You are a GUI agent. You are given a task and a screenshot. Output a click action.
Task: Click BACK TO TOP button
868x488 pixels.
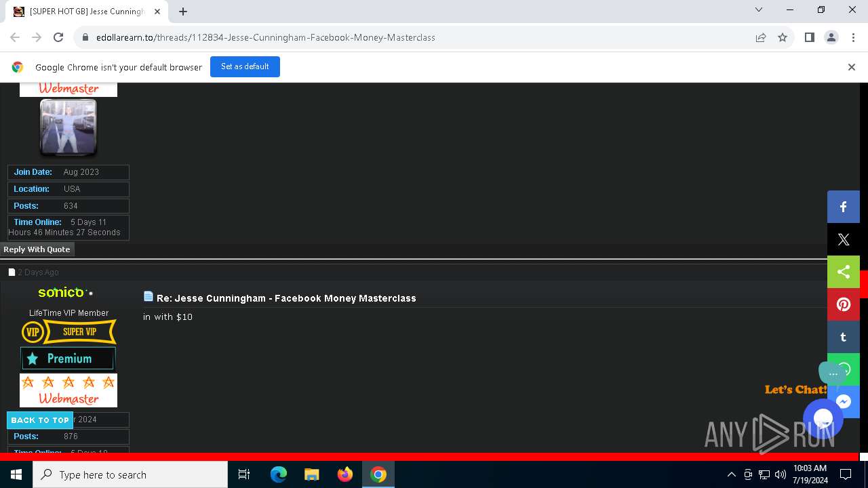(x=40, y=420)
